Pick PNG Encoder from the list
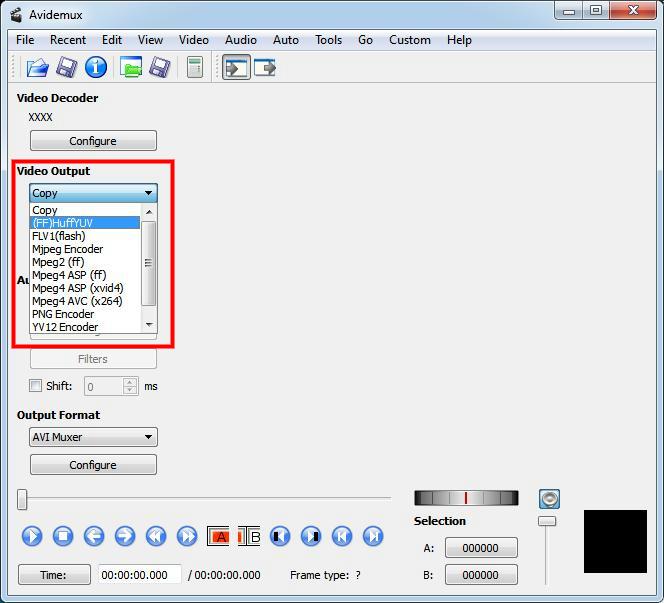 tap(85, 314)
